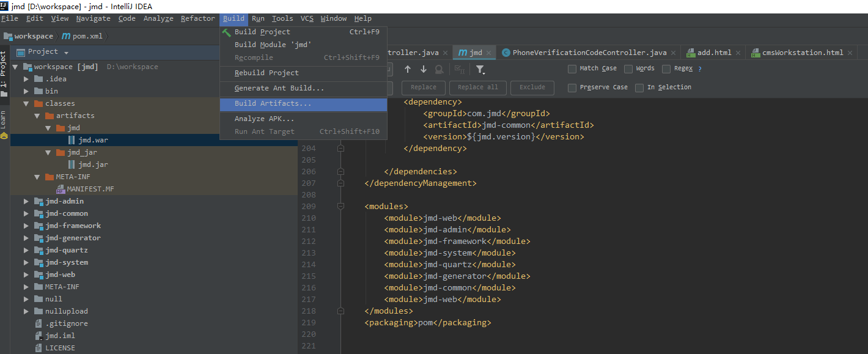Expand the jmd-quartz module arrow
The image size is (868, 354).
(x=26, y=250)
